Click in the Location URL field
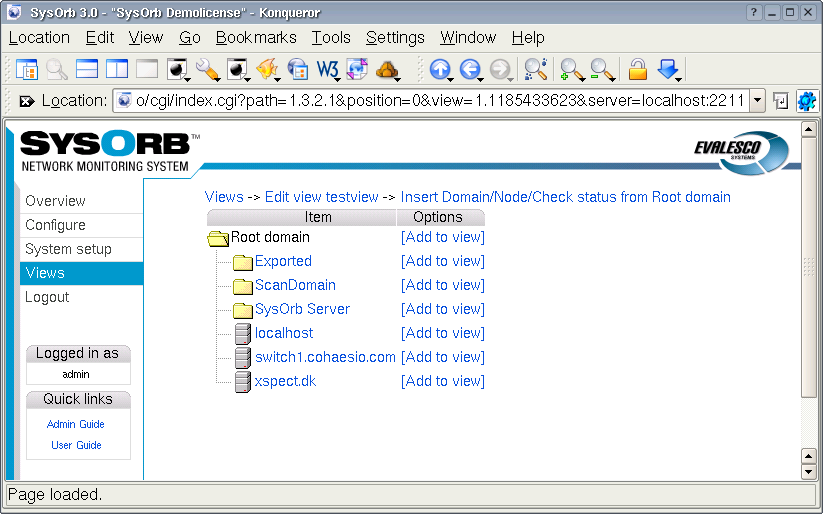The width and height of the screenshot is (823, 514). pos(430,100)
